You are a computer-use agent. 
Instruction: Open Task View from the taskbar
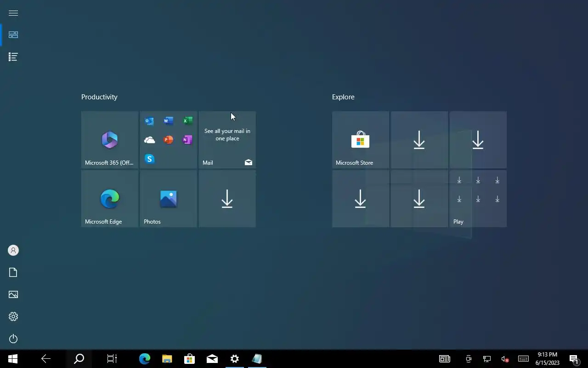112,359
